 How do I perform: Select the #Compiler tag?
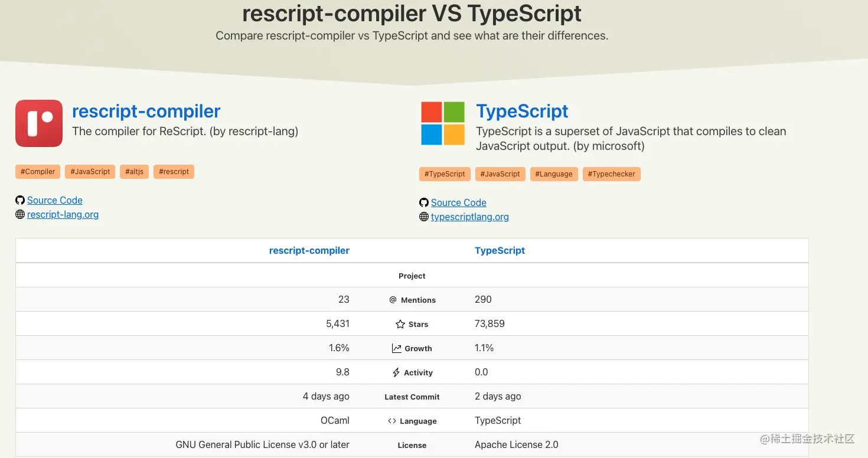tap(37, 171)
